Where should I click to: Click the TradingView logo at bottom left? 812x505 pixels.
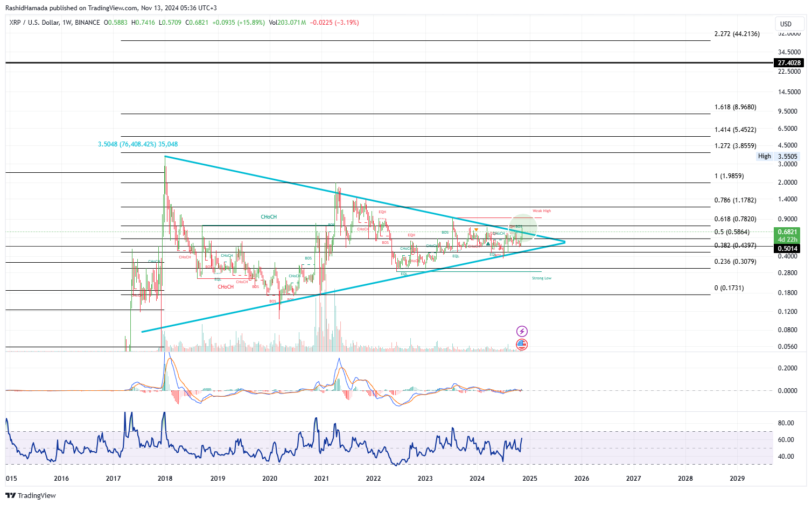[31, 495]
